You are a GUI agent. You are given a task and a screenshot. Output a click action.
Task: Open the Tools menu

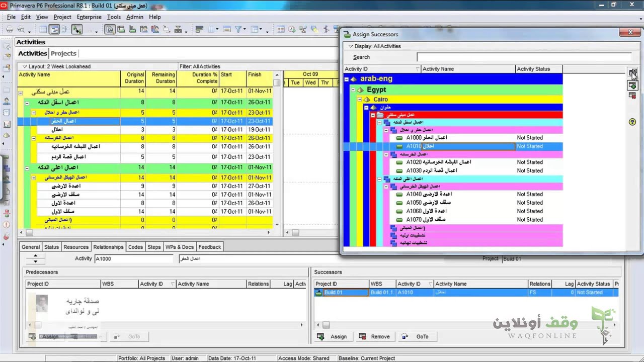(x=114, y=17)
